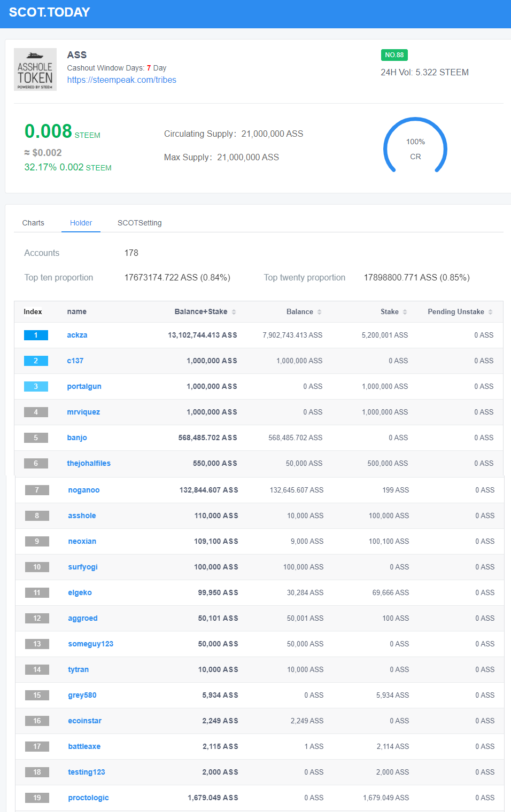Click the Index column header
This screenshot has width=511, height=812.
[x=33, y=311]
